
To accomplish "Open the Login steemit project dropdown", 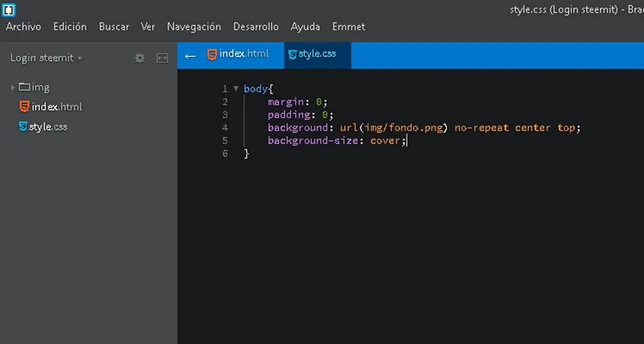I will [x=46, y=58].
